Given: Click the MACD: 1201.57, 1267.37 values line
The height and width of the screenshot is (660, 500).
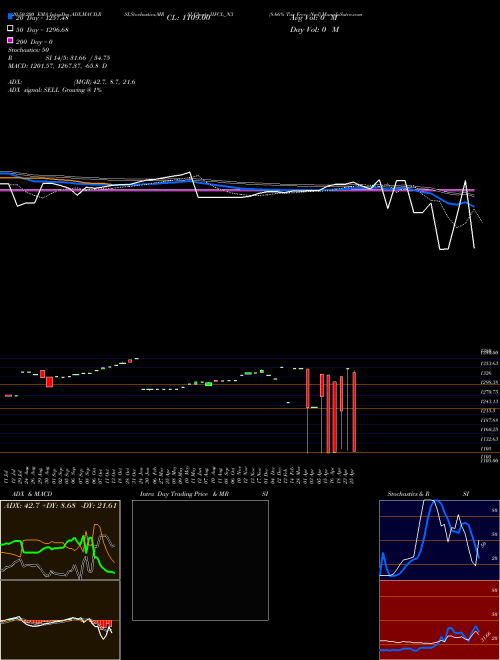Looking at the screenshot, I should coord(57,66).
